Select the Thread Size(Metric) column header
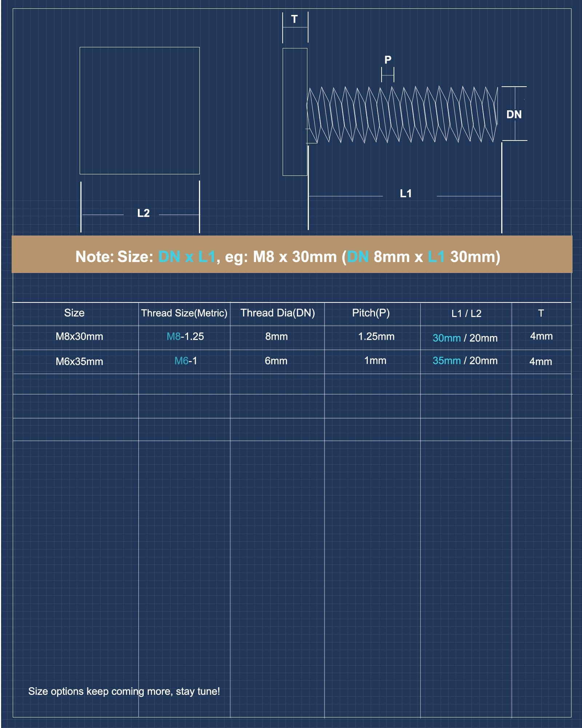This screenshot has height=728, width=582. (184, 313)
